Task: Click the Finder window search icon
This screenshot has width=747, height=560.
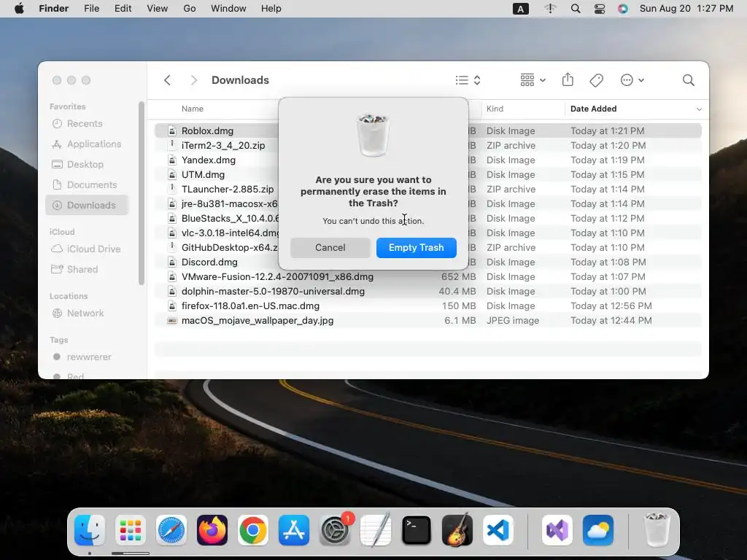Action: coord(688,80)
